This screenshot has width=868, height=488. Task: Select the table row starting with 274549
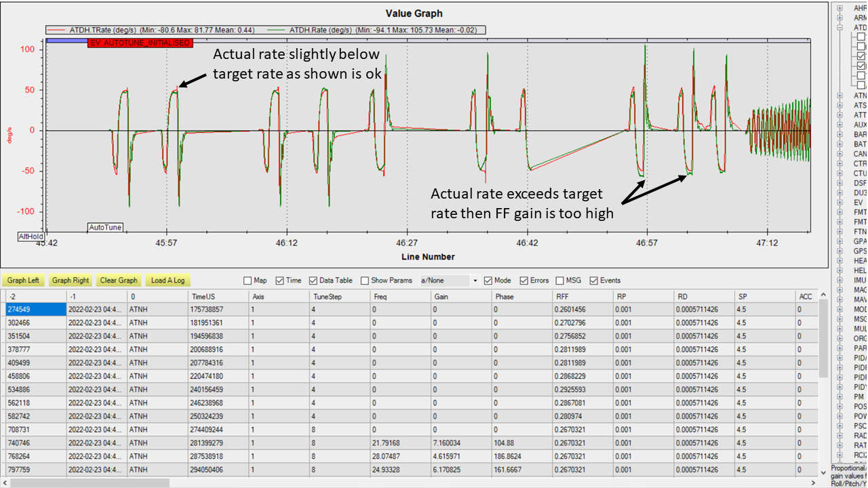[x=34, y=309]
